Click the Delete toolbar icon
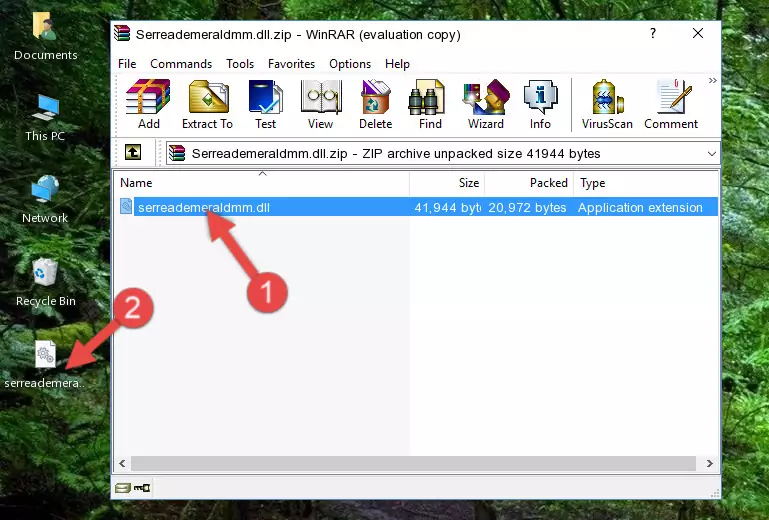Viewport: 769px width, 520px height. (375, 104)
